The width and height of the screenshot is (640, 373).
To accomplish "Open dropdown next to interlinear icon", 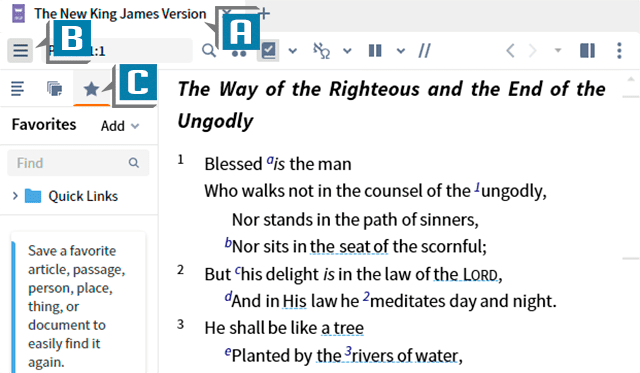I will (347, 51).
